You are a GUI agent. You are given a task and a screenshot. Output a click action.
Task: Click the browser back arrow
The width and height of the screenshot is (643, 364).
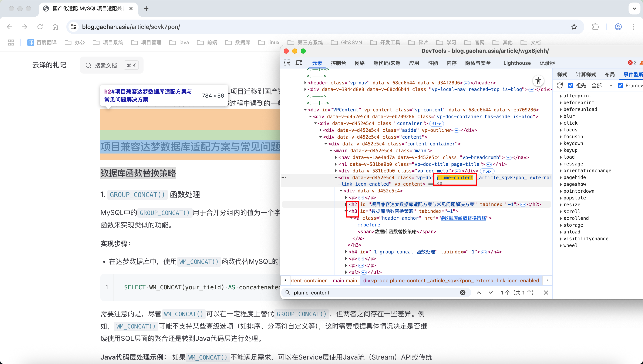10,27
